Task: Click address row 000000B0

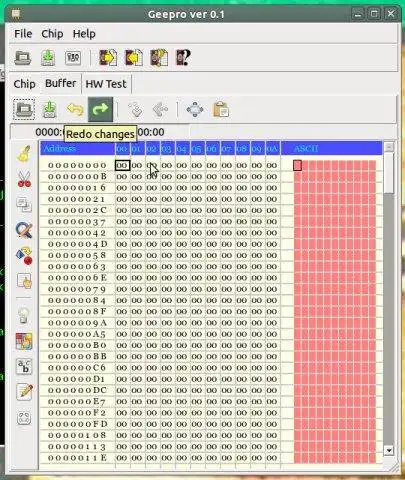Action: [77, 345]
